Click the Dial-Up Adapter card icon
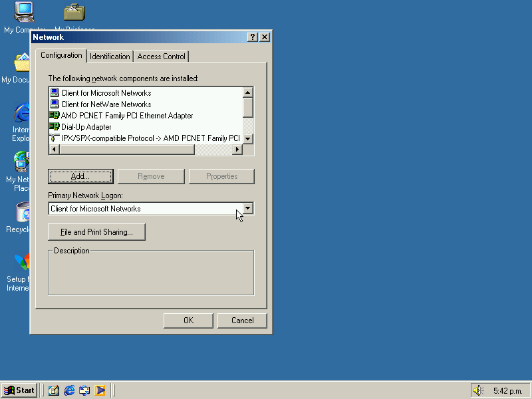The height and width of the screenshot is (399, 532). [x=55, y=126]
